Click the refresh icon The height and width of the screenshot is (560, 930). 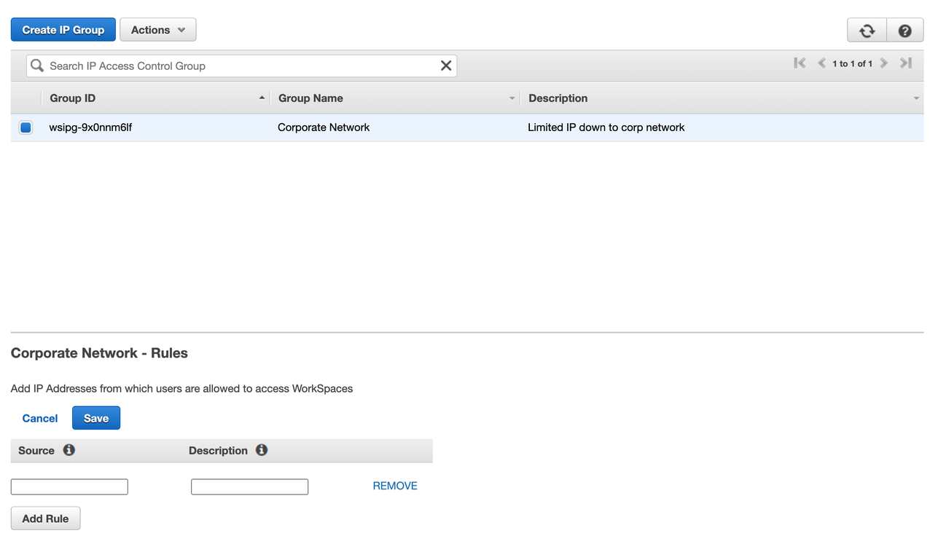[866, 30]
